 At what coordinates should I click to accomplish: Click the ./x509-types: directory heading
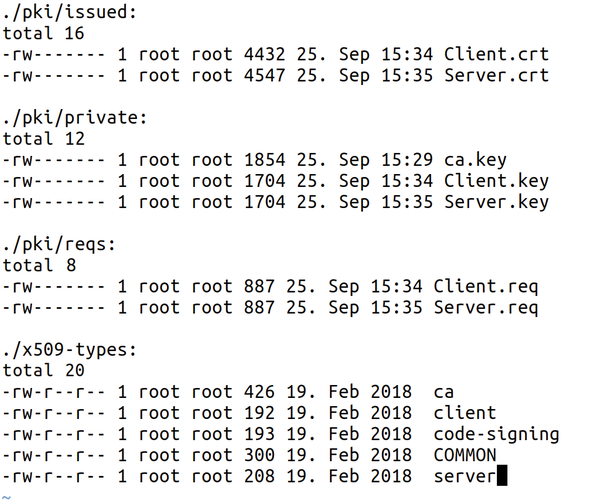click(x=70, y=350)
